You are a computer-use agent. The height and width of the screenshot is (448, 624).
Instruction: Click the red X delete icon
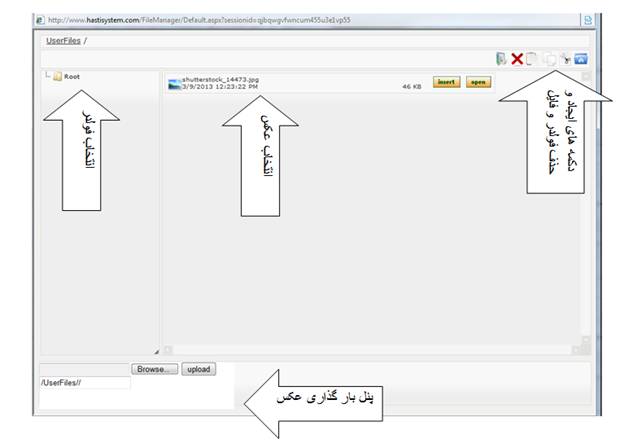(x=517, y=60)
